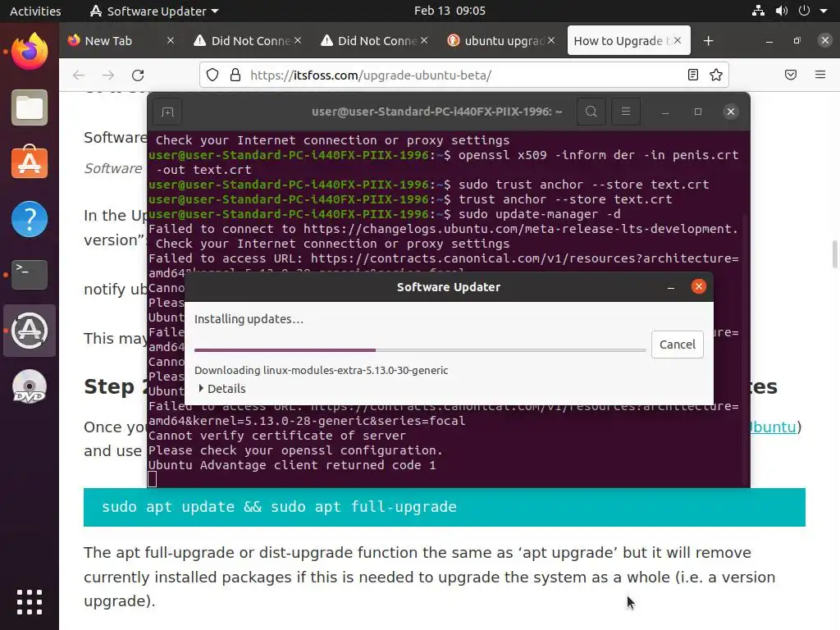
Task: Click the sudo apt update code block
Action: tap(444, 507)
